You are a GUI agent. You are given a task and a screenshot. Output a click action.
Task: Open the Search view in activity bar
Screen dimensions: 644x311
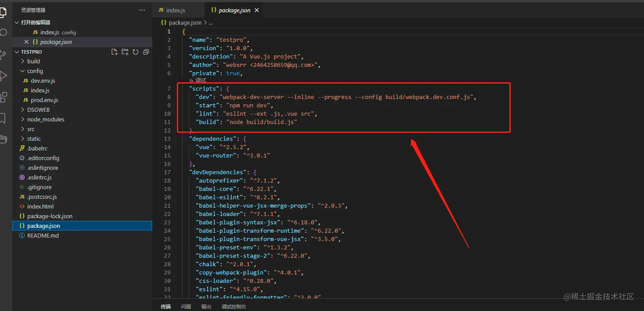[3, 33]
